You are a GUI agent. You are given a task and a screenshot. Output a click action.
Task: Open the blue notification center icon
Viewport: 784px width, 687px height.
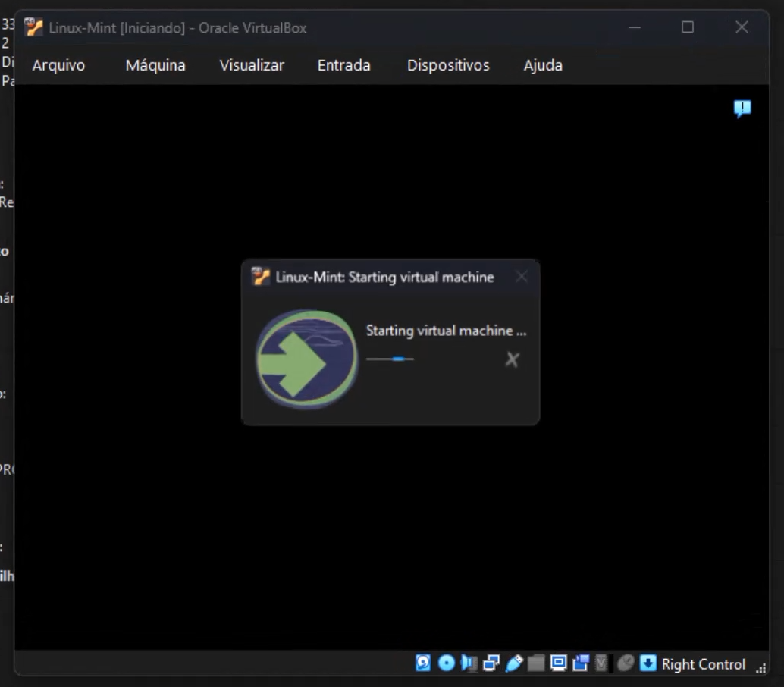742,108
